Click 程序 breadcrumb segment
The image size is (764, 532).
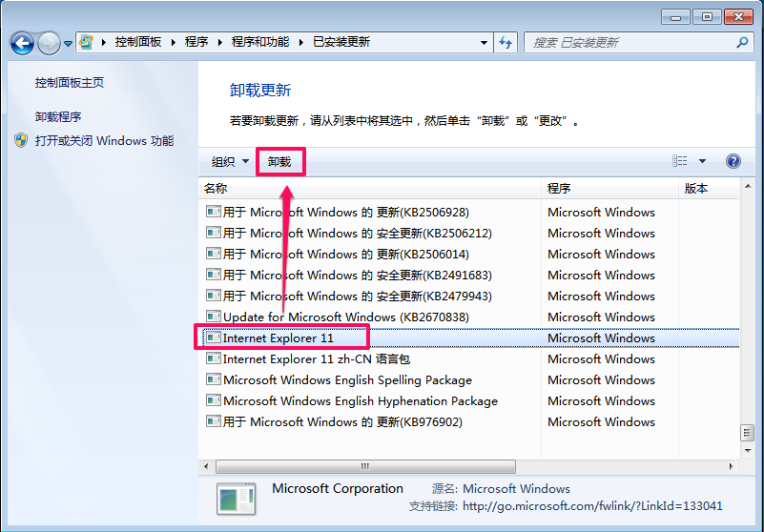196,42
